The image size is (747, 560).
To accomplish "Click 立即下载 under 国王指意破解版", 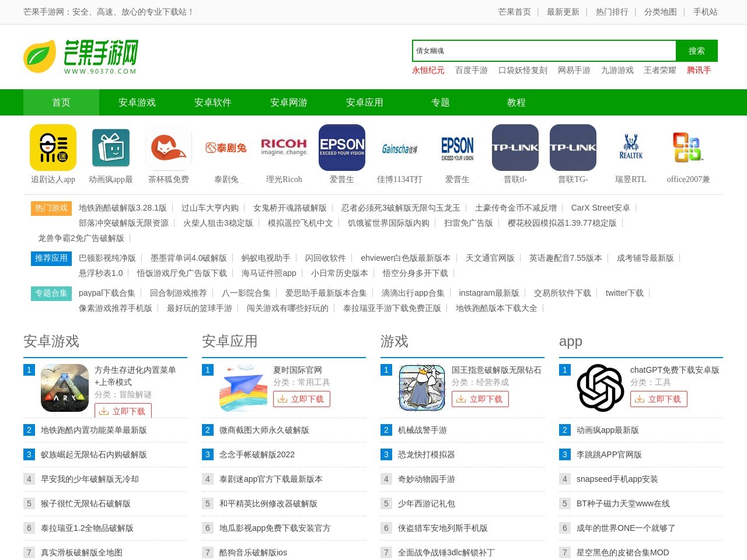I will [480, 399].
